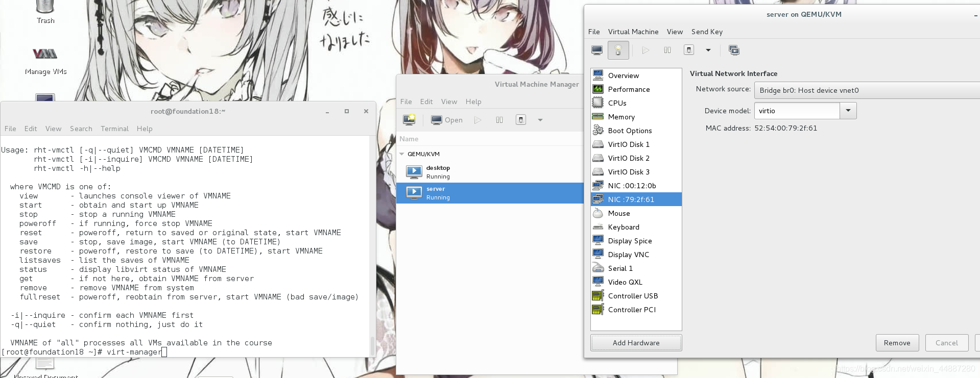Screen dimensions: 980x378
Task: Click the Run play icon in server window
Action: [x=646, y=50]
